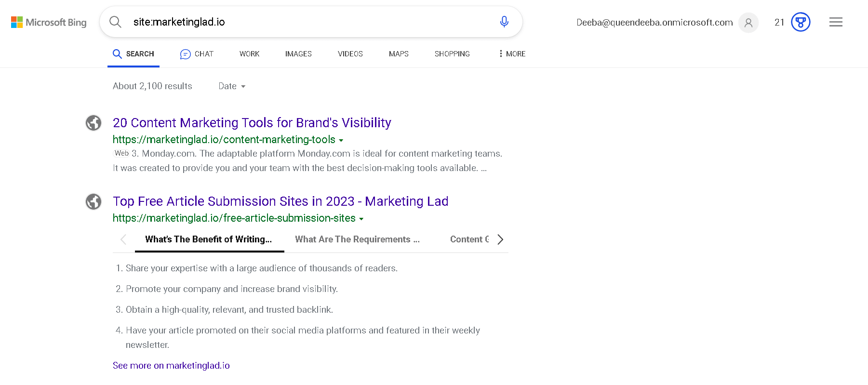
Task: Switch to the Work tab
Action: coord(249,54)
